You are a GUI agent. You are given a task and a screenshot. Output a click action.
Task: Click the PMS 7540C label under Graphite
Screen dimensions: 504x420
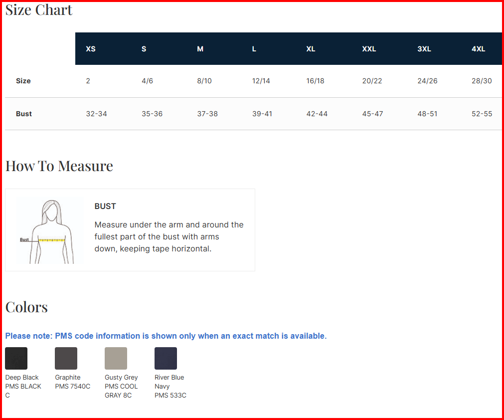73,386
